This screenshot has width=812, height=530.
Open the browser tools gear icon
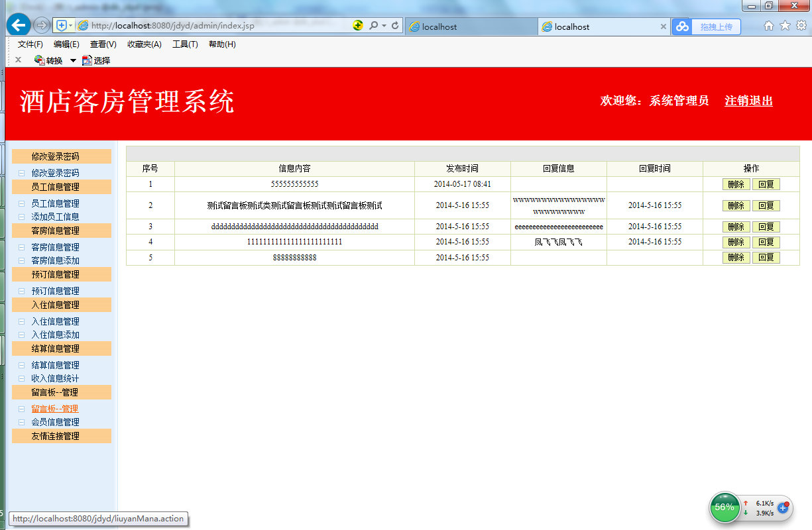[x=801, y=26]
